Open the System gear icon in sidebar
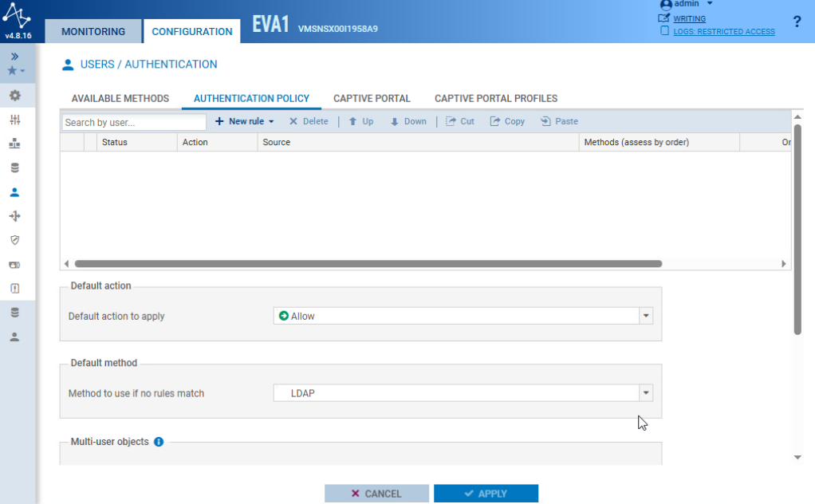The width and height of the screenshot is (815, 504). tap(15, 96)
